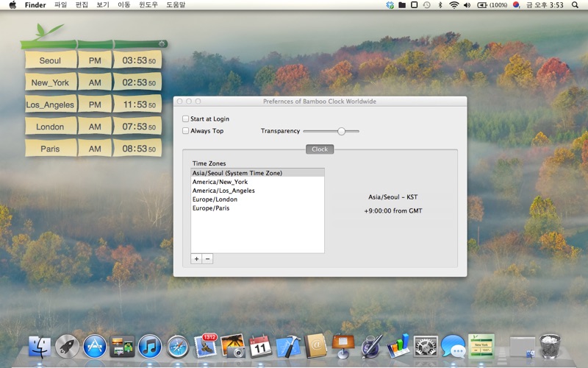Image resolution: width=588 pixels, height=368 pixels.
Task: Open System Preferences from the Dock
Action: pyautogui.click(x=426, y=346)
